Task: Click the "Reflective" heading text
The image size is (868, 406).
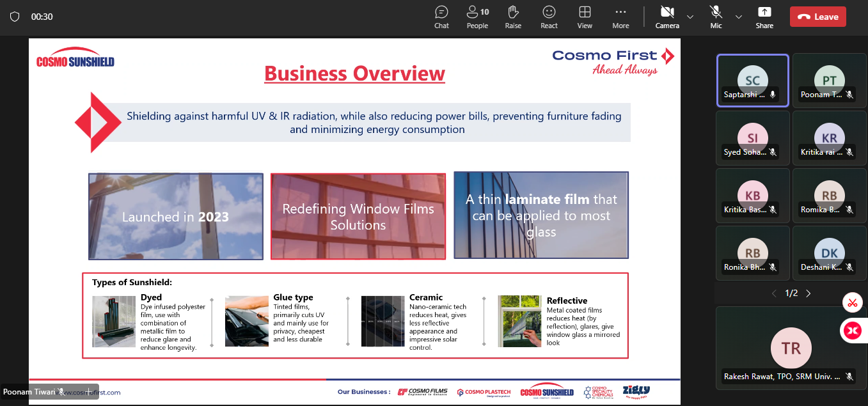Action: tap(567, 301)
